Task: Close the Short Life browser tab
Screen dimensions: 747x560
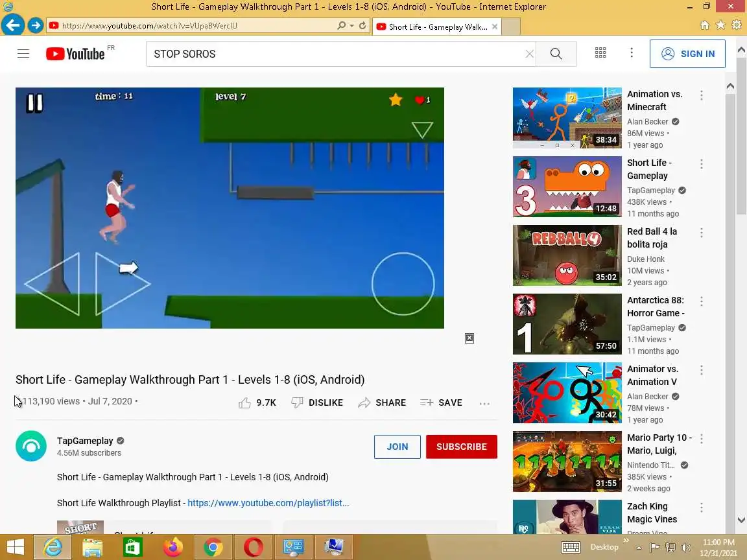Action: pyautogui.click(x=495, y=27)
